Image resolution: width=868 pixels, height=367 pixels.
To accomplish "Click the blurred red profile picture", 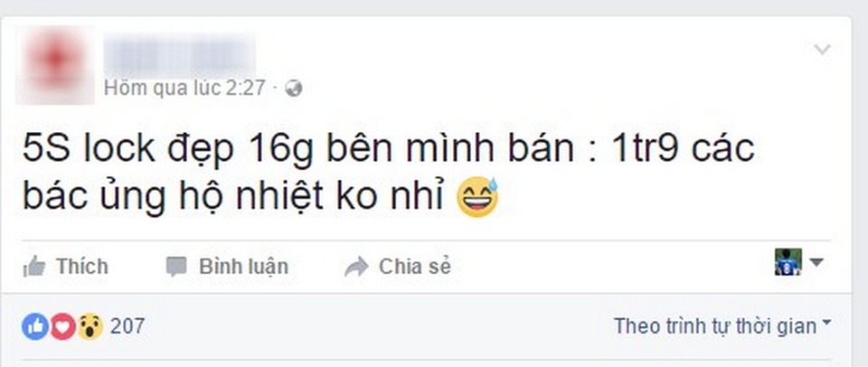I will [54, 65].
